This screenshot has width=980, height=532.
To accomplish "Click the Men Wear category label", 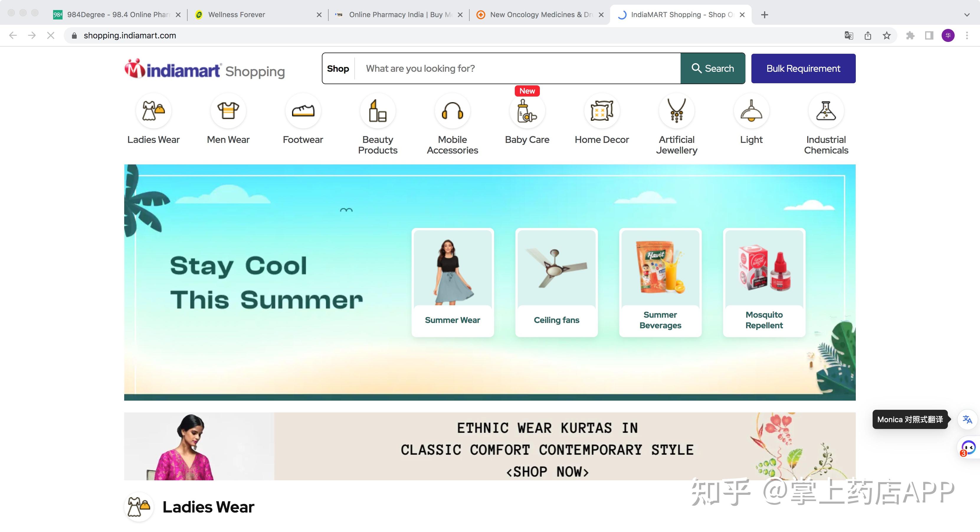I will (228, 140).
